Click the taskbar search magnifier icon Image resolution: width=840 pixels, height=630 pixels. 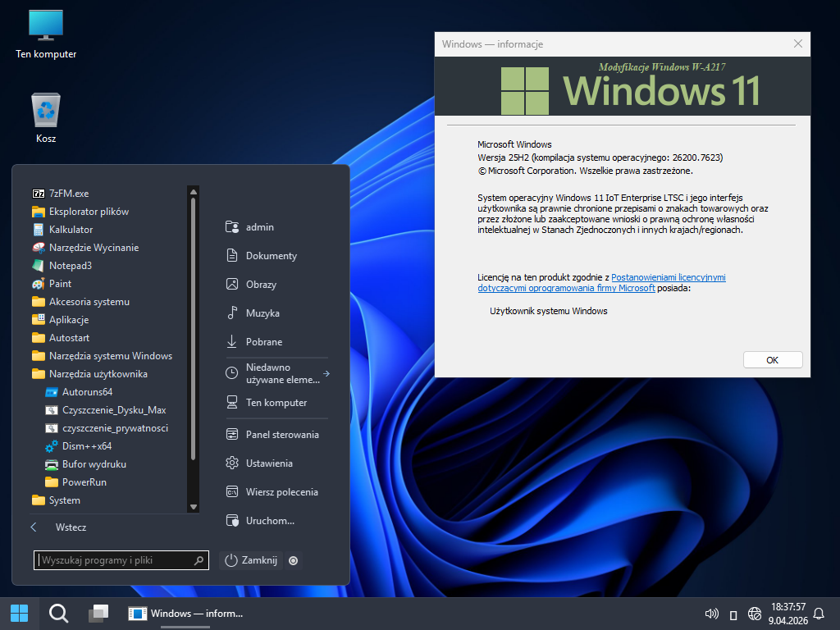pyautogui.click(x=58, y=613)
